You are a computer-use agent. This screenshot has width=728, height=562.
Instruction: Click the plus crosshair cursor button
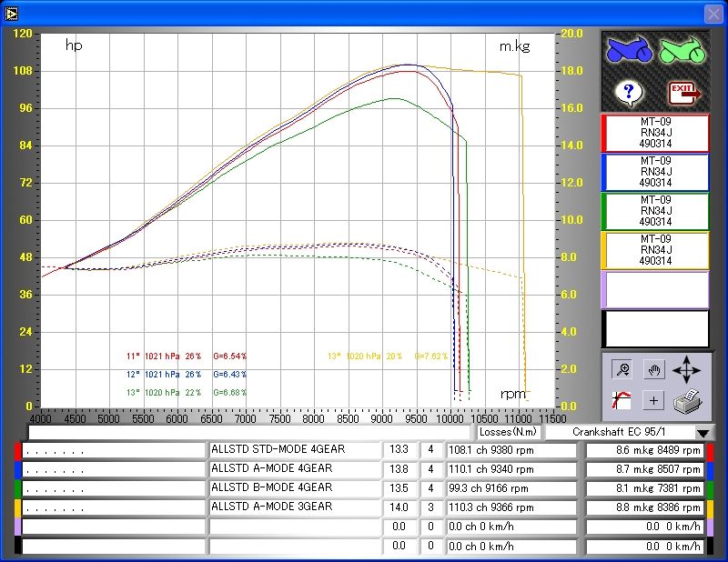point(653,400)
